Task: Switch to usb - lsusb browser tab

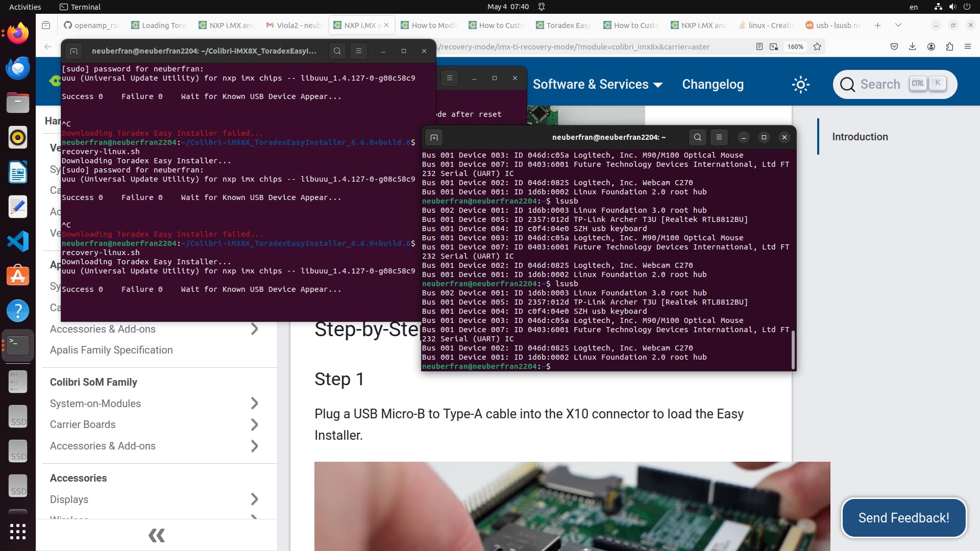Action: coord(832,25)
